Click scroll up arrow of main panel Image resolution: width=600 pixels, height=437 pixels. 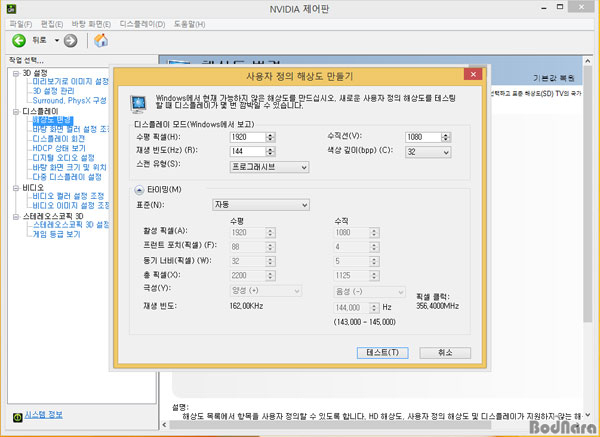[x=588, y=60]
